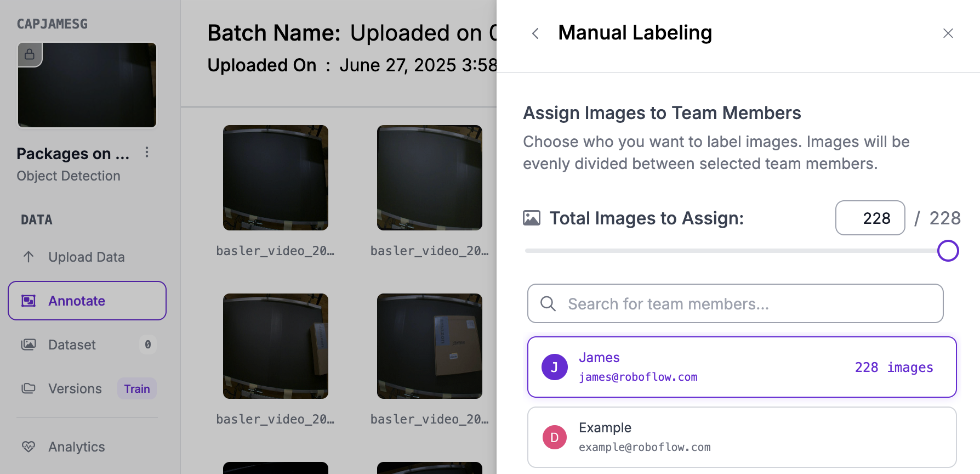The width and height of the screenshot is (980, 474).
Task: Click the images-to-assign slider handle
Action: click(948, 251)
